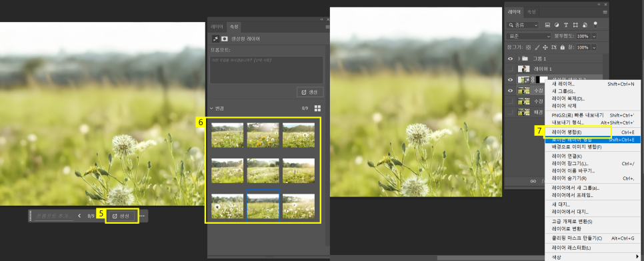Prevent artboard auto-nesting lock icon
Viewport: 644px width, 261px height.
click(x=554, y=47)
